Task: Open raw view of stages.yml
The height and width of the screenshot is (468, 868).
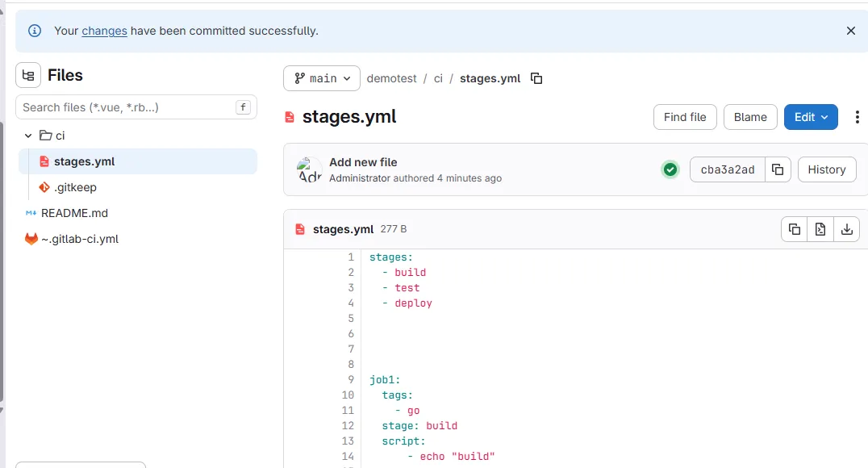Action: point(820,229)
